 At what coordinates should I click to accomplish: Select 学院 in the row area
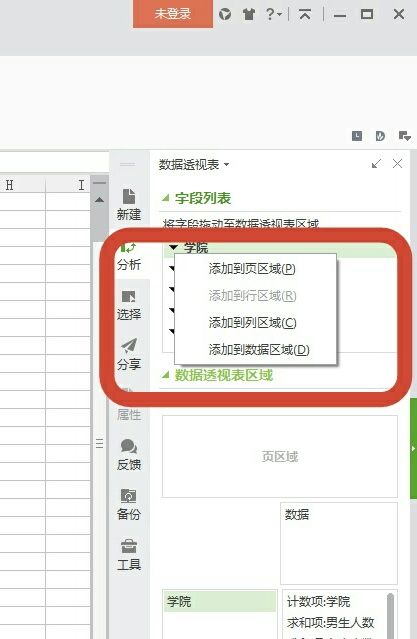pos(220,602)
